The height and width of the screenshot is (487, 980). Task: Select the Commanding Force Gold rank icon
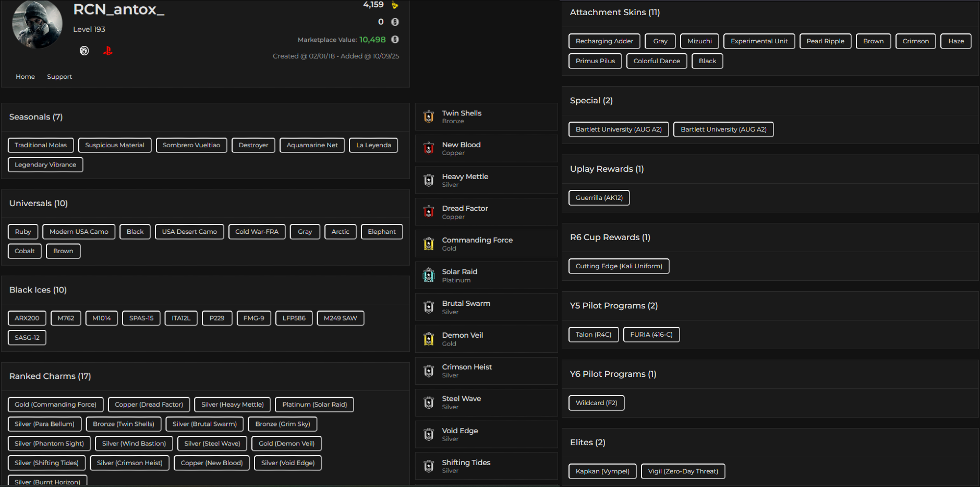click(429, 244)
